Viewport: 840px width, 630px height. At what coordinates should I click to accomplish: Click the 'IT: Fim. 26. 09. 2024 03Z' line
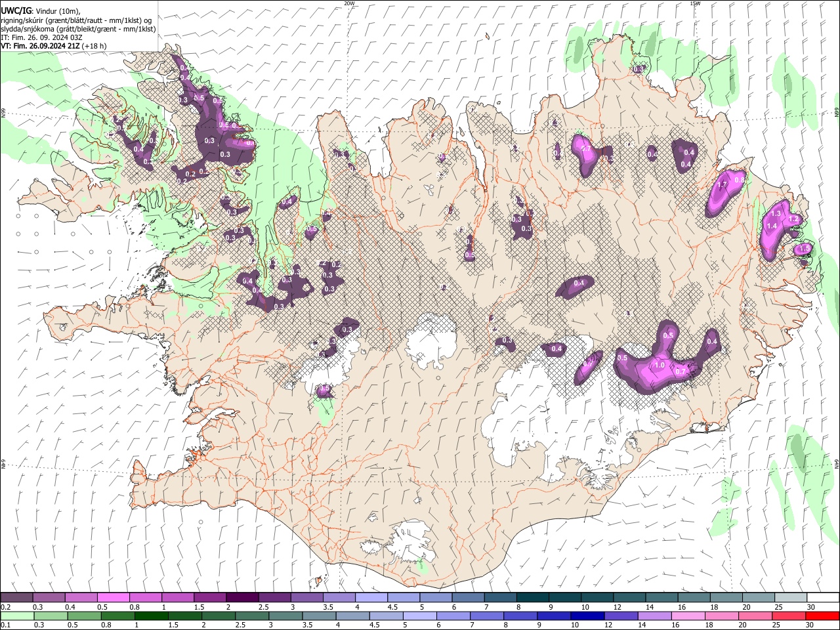click(42, 37)
